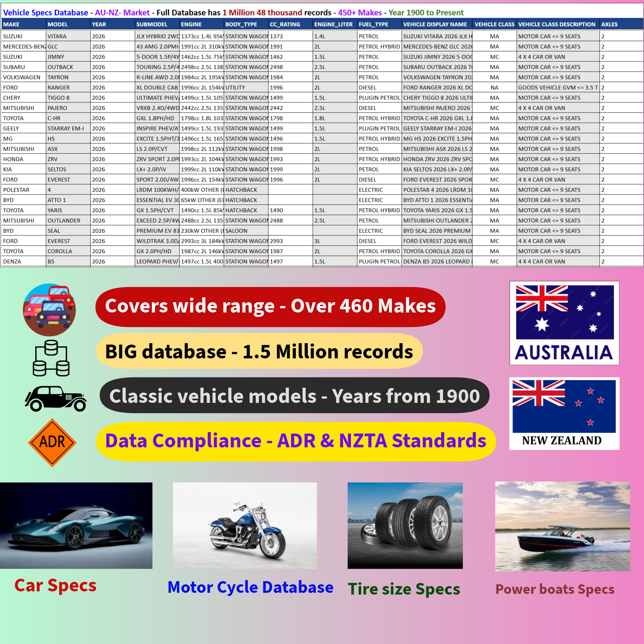Click the 'Car Specs' red text link

click(55, 586)
